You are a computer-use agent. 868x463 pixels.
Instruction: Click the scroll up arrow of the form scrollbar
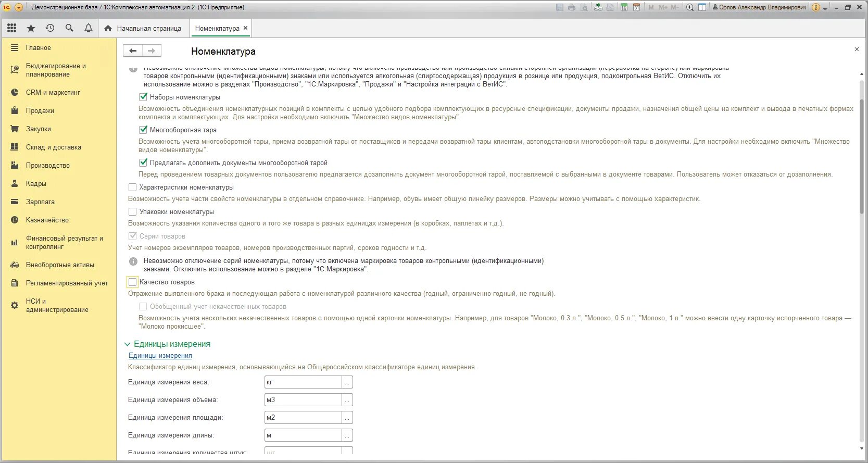click(861, 74)
